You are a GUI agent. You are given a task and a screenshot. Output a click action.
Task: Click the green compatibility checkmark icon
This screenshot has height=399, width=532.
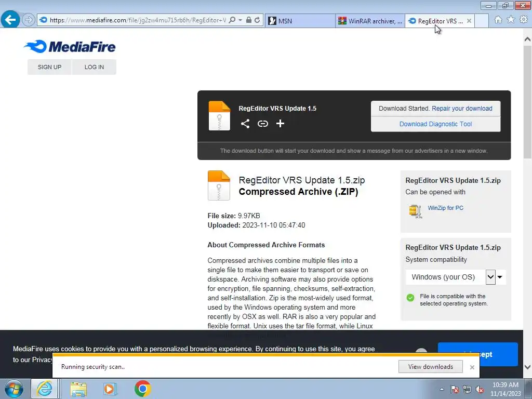pyautogui.click(x=410, y=298)
